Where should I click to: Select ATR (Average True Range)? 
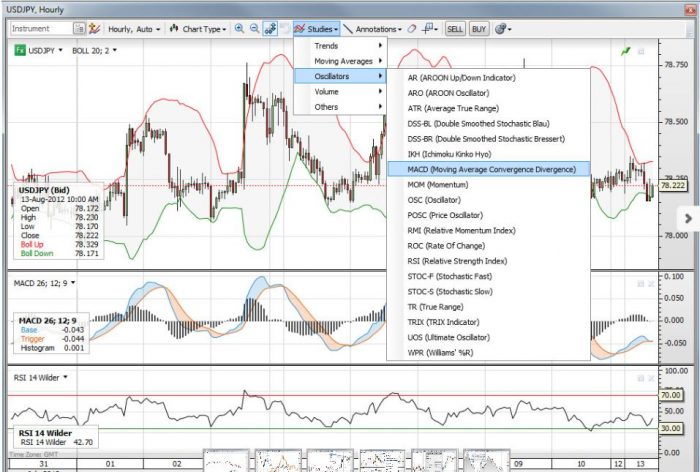tap(488, 108)
